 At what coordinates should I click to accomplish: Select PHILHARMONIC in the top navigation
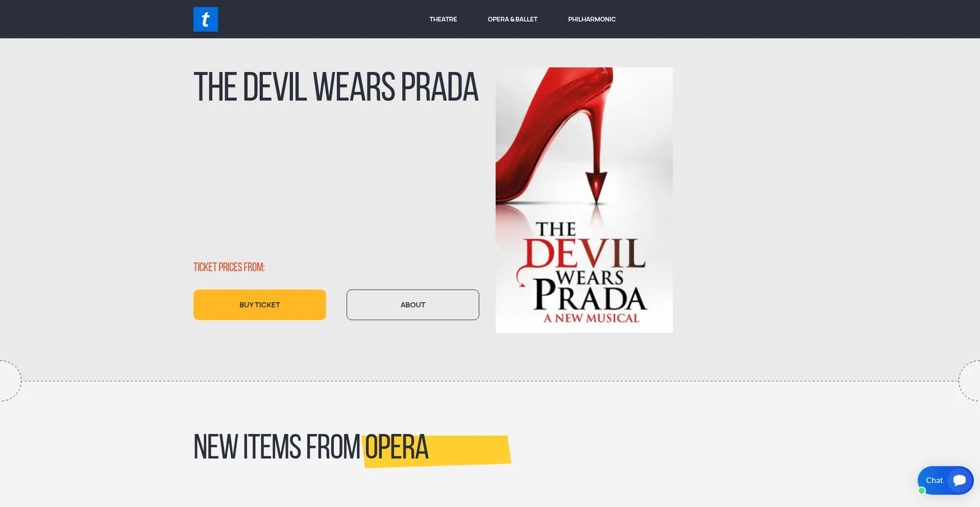[592, 19]
